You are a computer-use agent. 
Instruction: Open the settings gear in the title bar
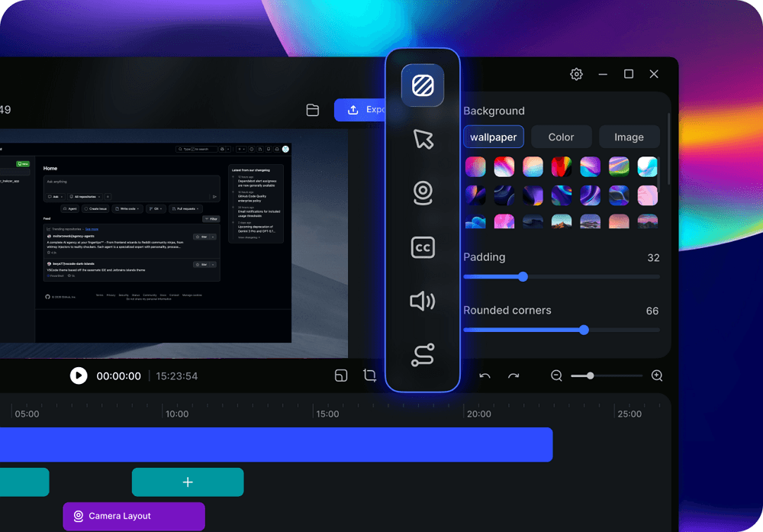click(x=576, y=74)
